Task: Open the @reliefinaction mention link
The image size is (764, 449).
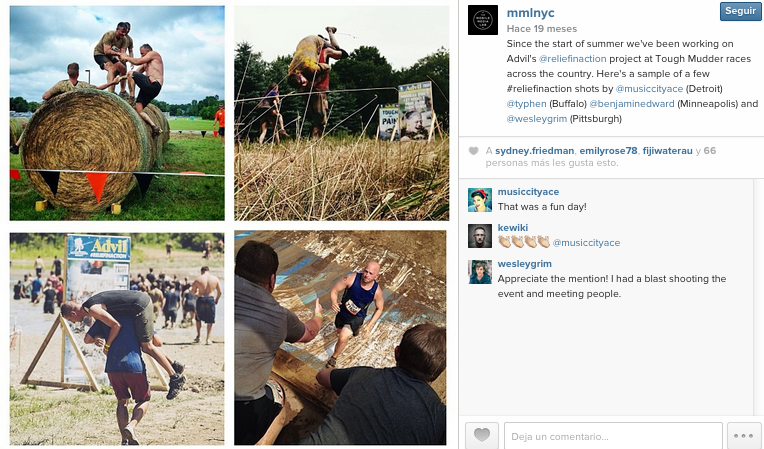Action: pyautogui.click(x=573, y=59)
